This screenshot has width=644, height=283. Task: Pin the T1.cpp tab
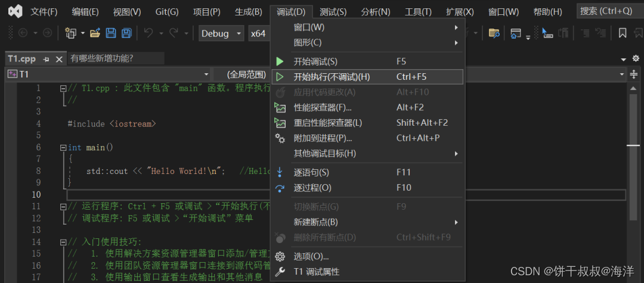pyautogui.click(x=46, y=59)
